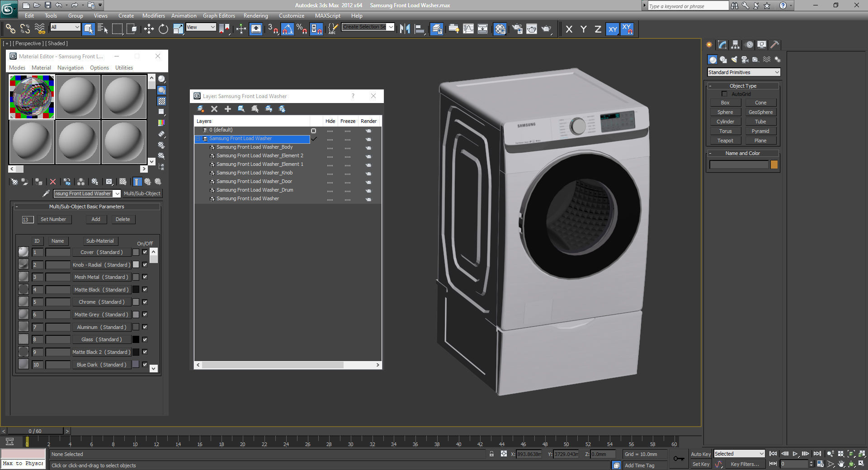Open Standard Primitives category dropdown
Image resolution: width=868 pixels, height=470 pixels.
744,72
